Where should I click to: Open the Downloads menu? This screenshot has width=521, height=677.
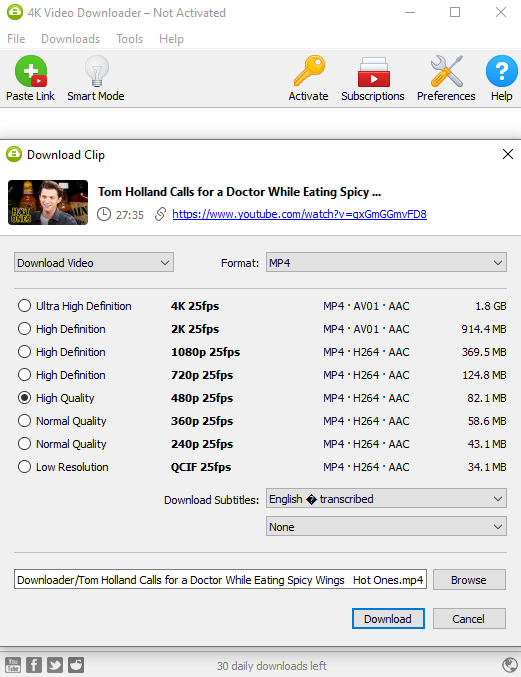(70, 39)
